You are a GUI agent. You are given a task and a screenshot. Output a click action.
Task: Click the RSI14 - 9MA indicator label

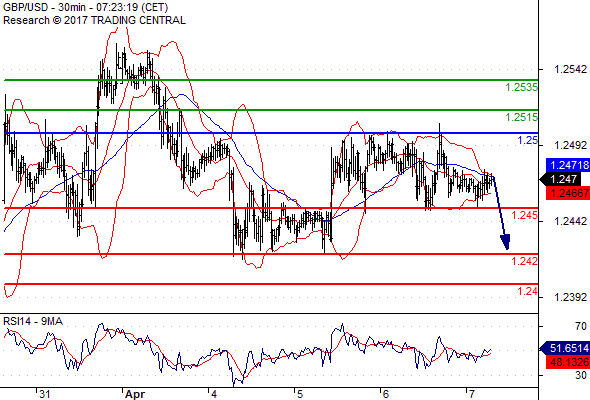pos(33,321)
